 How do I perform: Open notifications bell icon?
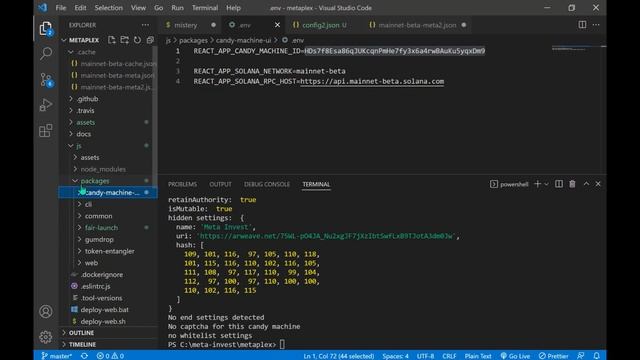coord(596,356)
